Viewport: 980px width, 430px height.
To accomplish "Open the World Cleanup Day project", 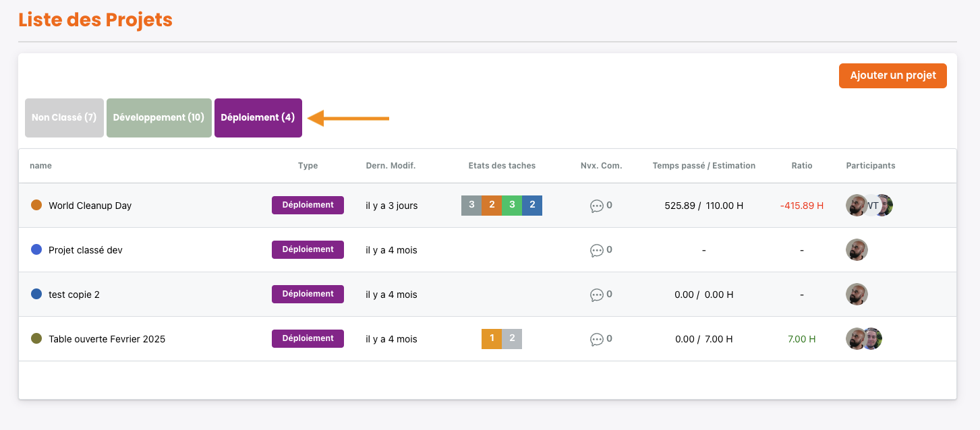I will click(90, 206).
